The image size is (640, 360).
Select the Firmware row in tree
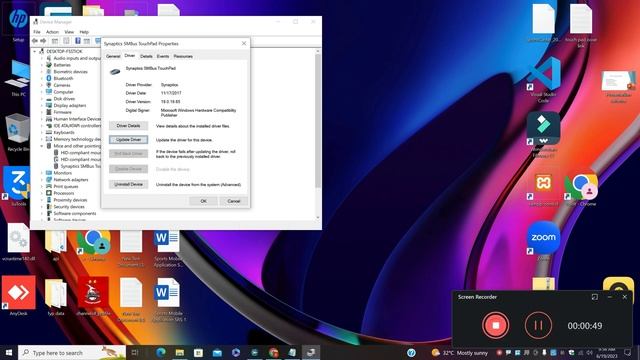point(62,112)
